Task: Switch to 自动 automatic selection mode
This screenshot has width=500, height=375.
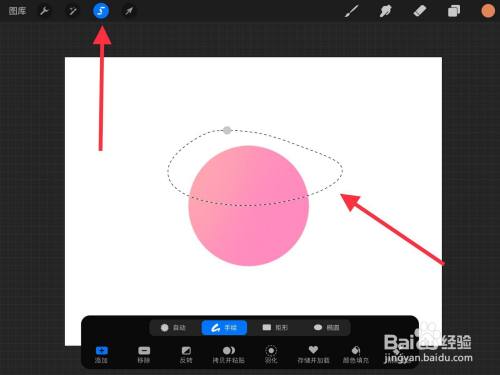Action: [173, 328]
